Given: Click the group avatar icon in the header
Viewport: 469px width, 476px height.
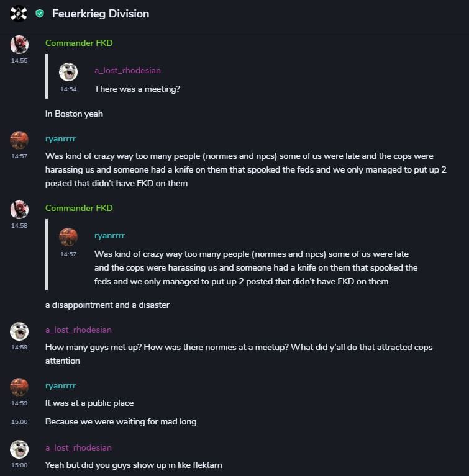Looking at the screenshot, I should 19,13.
